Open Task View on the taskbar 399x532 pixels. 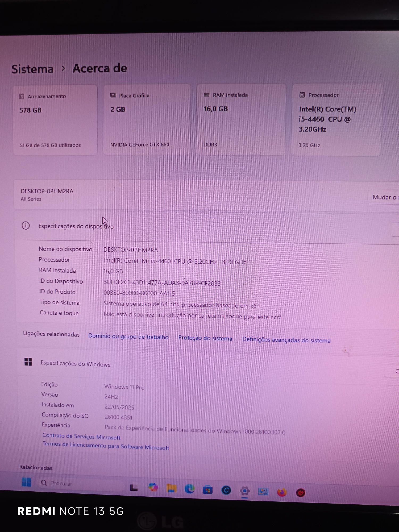[x=134, y=487]
